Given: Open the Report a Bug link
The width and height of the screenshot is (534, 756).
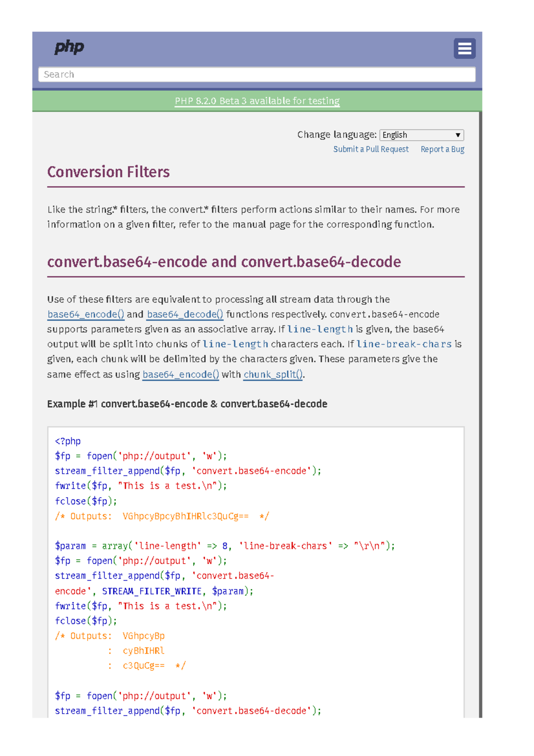Looking at the screenshot, I should [442, 149].
